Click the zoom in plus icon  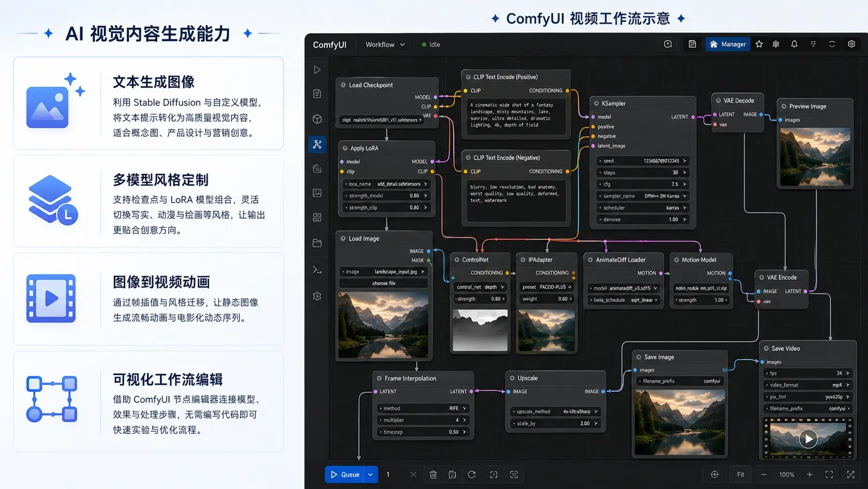coord(809,474)
